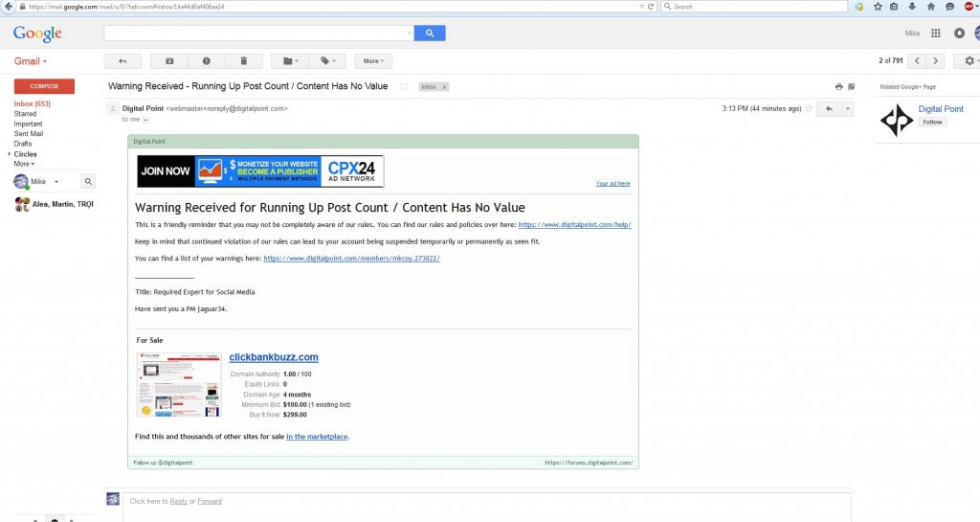
Task: Click the Reply link in reply box
Action: 179,501
